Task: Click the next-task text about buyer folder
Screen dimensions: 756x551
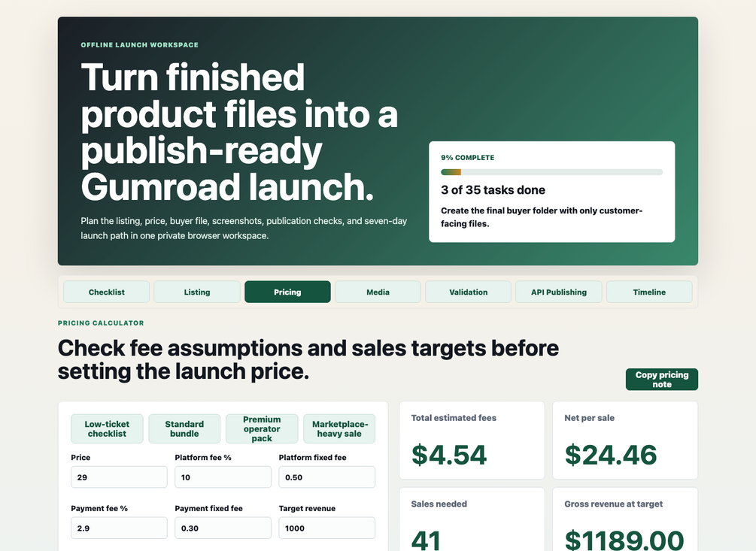Action: tap(542, 216)
